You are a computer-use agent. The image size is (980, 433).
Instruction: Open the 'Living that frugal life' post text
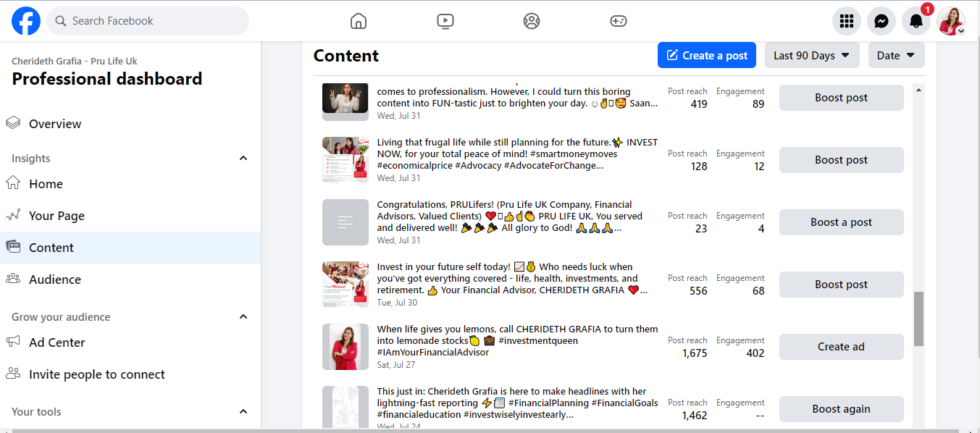point(517,154)
